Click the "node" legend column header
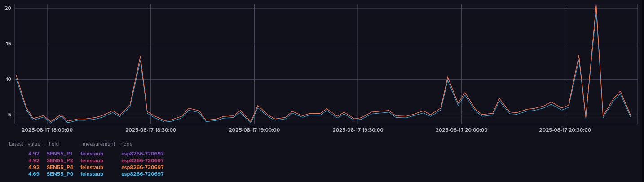Image resolution: width=644 pixels, height=182 pixels. click(x=126, y=144)
